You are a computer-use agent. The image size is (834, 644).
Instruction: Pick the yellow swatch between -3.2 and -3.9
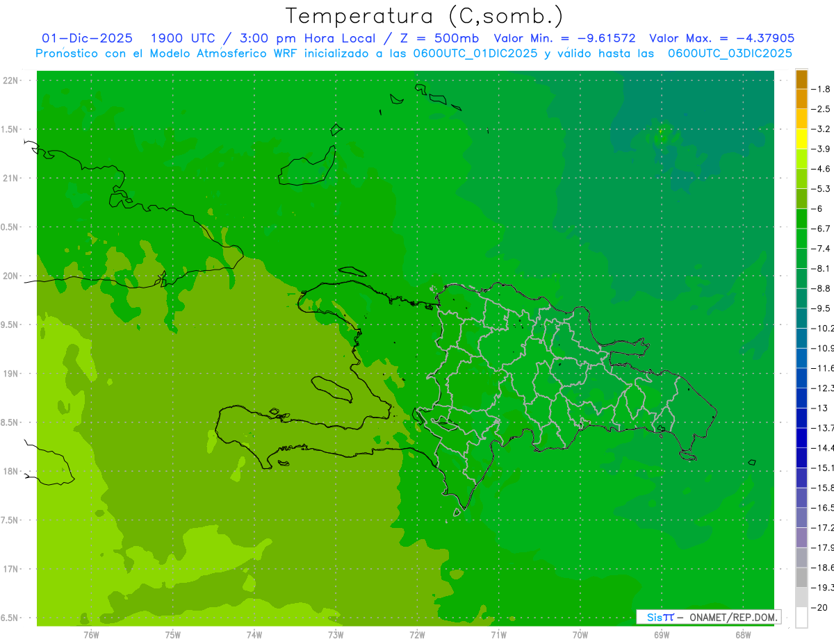(x=801, y=139)
